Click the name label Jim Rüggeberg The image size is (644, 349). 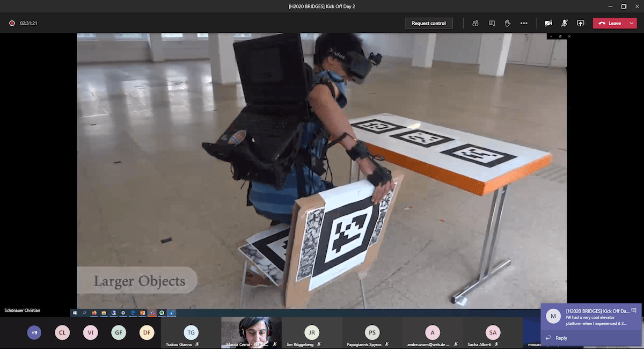300,344
